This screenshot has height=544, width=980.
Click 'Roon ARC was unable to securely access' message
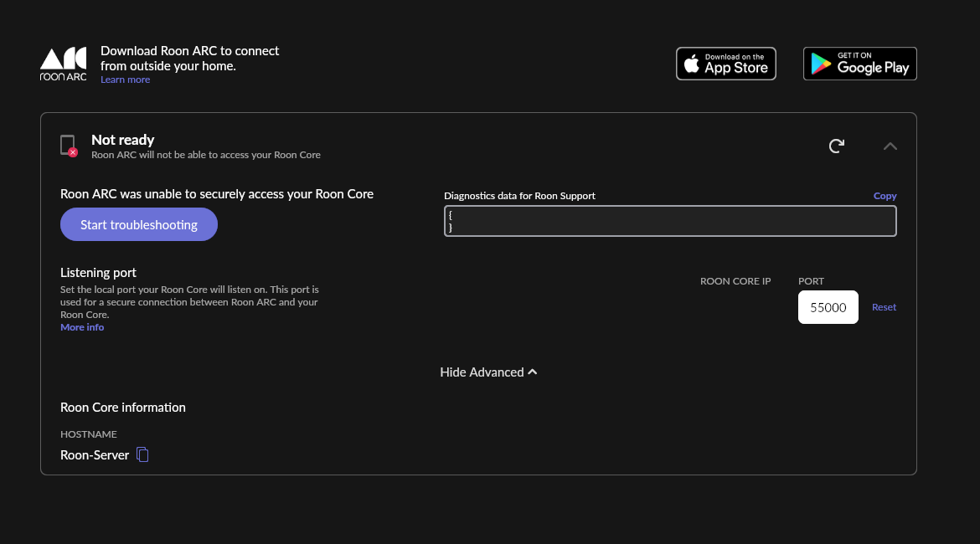coord(217,194)
